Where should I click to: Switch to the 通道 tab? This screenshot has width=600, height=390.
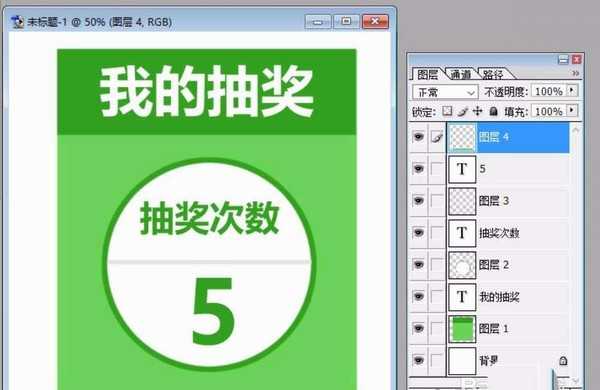coord(461,74)
